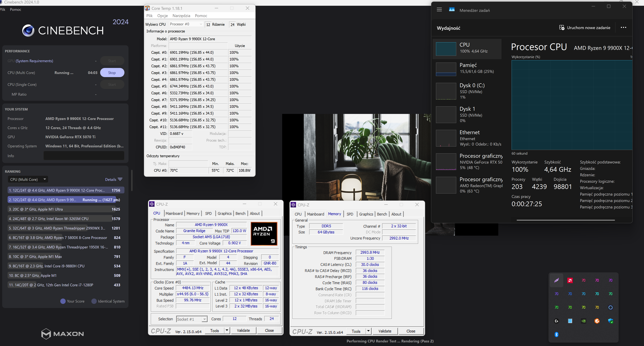Click the orange hexagon G tray icon
This screenshot has width=644, height=346.
click(x=597, y=321)
